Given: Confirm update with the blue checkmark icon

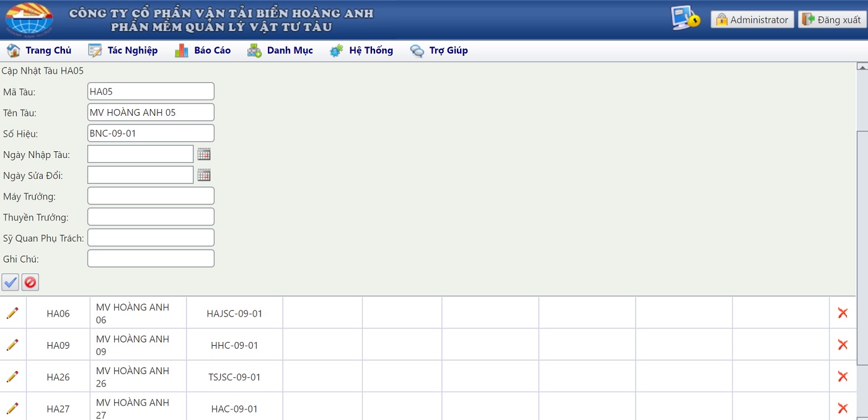Looking at the screenshot, I should [11, 282].
